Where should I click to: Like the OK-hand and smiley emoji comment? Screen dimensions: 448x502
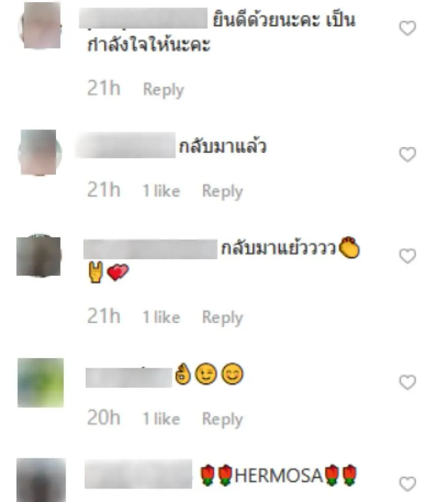coord(407,382)
